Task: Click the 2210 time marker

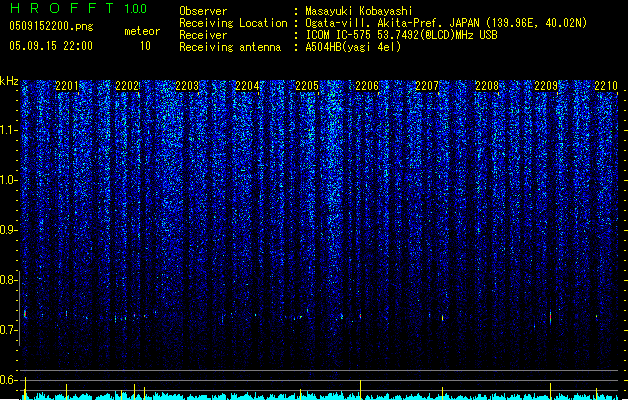Action: [606, 86]
